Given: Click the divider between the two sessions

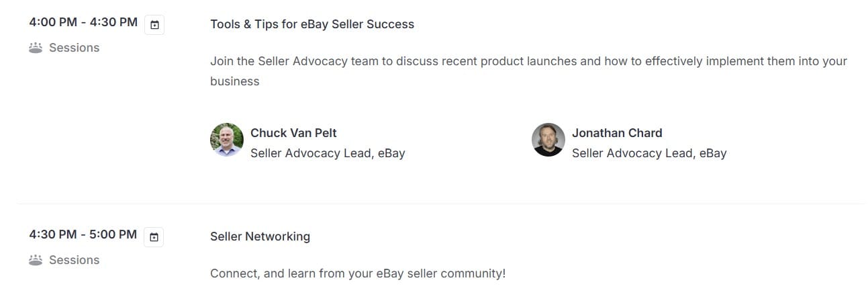Looking at the screenshot, I should (x=441, y=204).
